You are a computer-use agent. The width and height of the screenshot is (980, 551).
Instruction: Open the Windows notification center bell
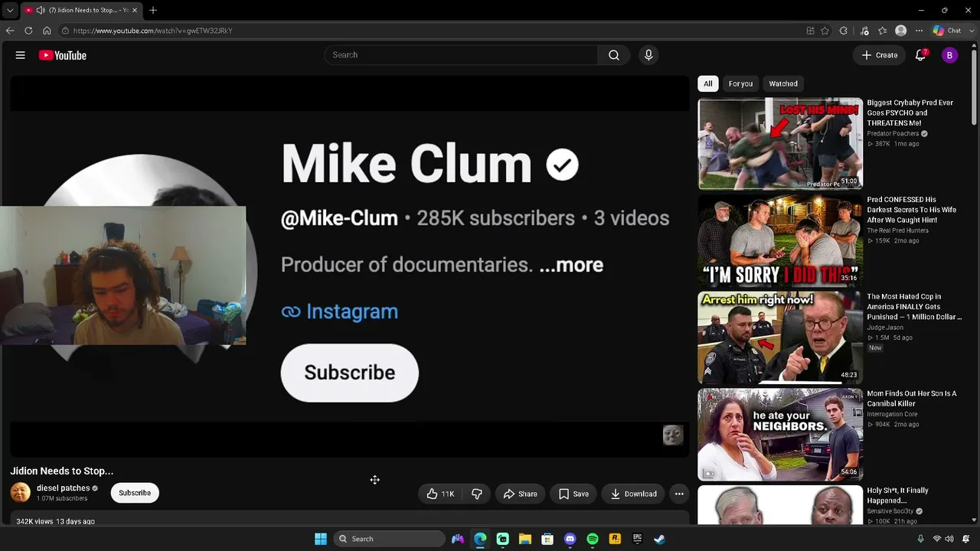(966, 539)
